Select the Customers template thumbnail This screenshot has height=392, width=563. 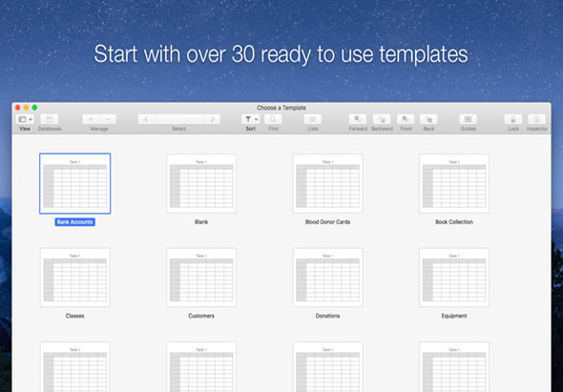[x=201, y=278]
